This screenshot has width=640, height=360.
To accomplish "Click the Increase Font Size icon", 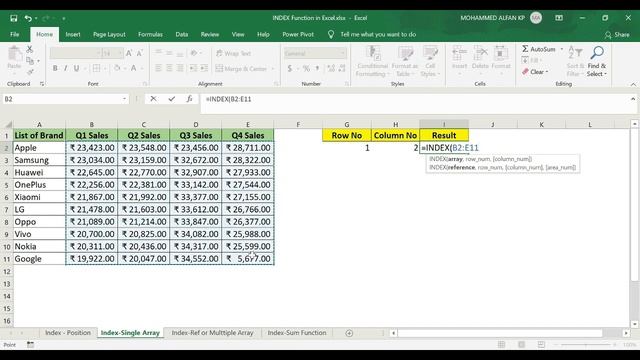I will 129,53.
